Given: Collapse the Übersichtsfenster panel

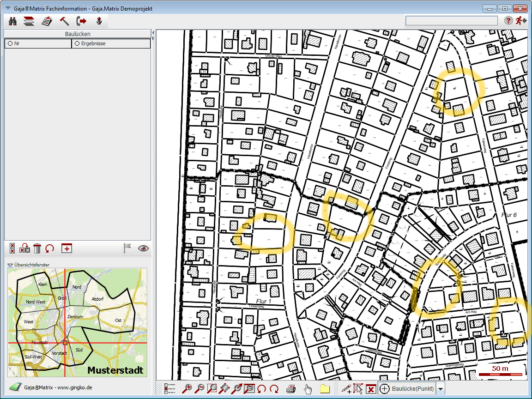Looking at the screenshot, I should [x=10, y=265].
